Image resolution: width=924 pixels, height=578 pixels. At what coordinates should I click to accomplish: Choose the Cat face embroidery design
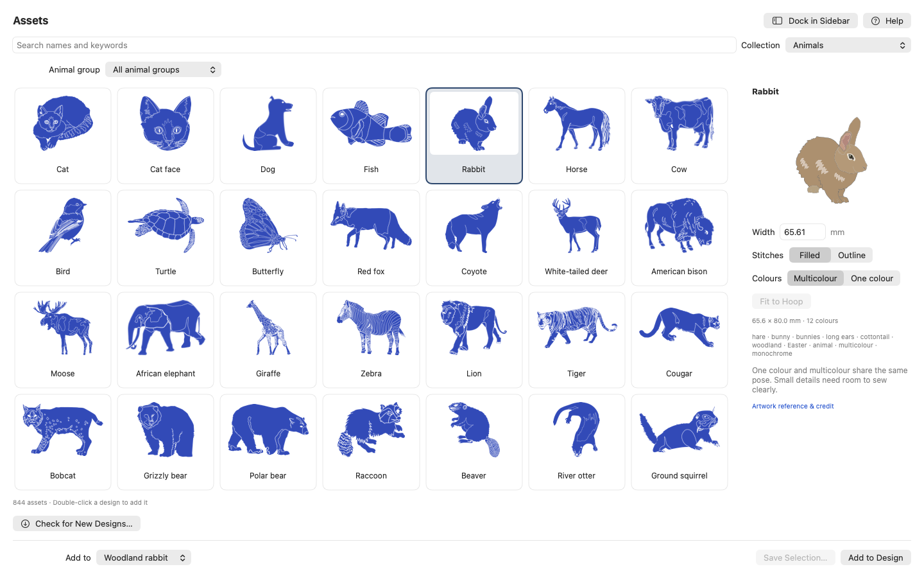coord(166,136)
